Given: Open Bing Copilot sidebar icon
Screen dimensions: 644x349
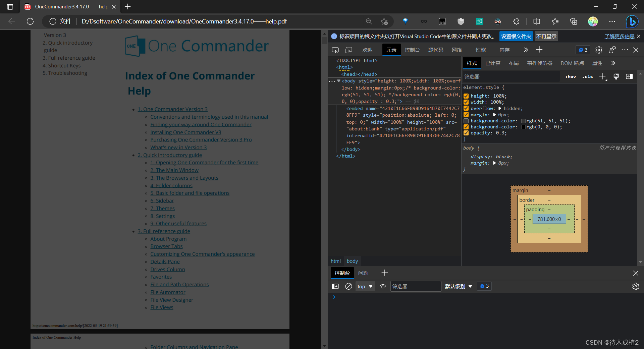Looking at the screenshot, I should tap(632, 21).
